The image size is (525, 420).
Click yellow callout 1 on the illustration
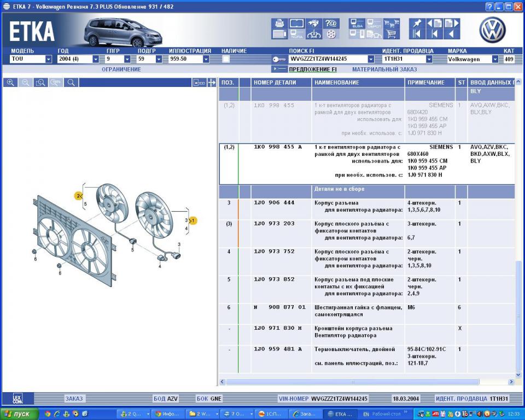point(193,221)
